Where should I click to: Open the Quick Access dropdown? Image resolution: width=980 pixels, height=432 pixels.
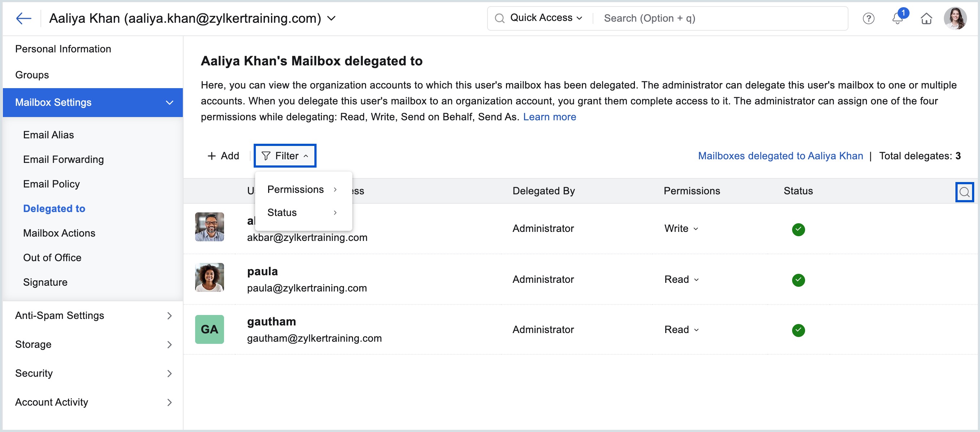point(546,18)
